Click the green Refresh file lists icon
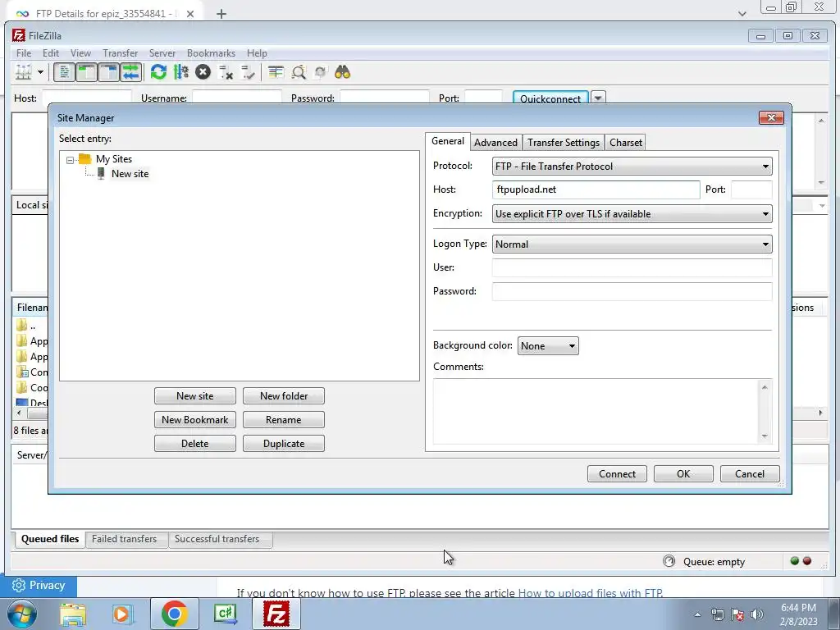The width and height of the screenshot is (840, 630). (158, 72)
